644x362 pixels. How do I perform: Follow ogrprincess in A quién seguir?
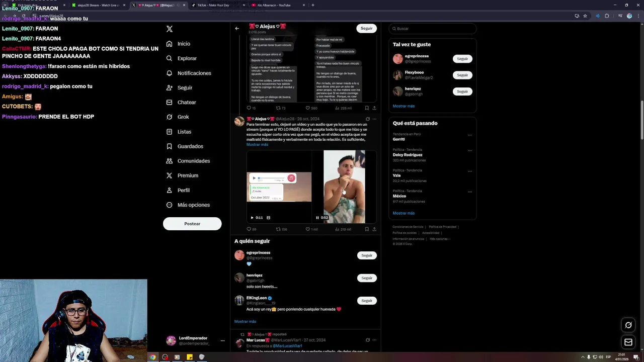tap(367, 255)
